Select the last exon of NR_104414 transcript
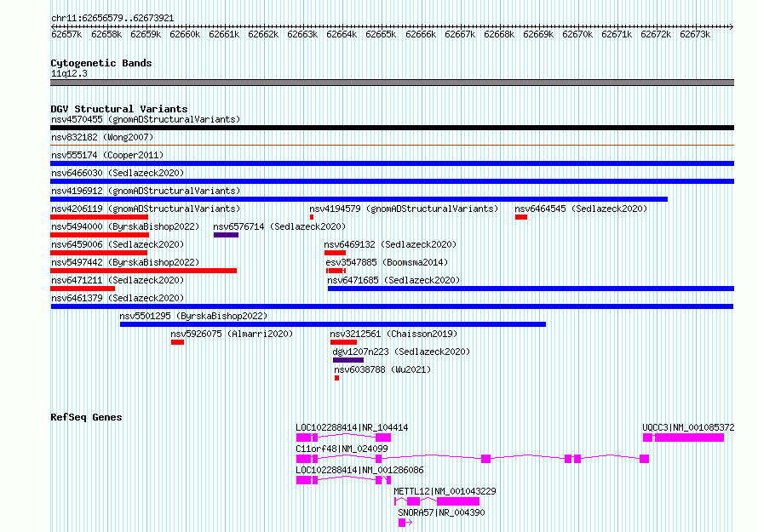 383,438
